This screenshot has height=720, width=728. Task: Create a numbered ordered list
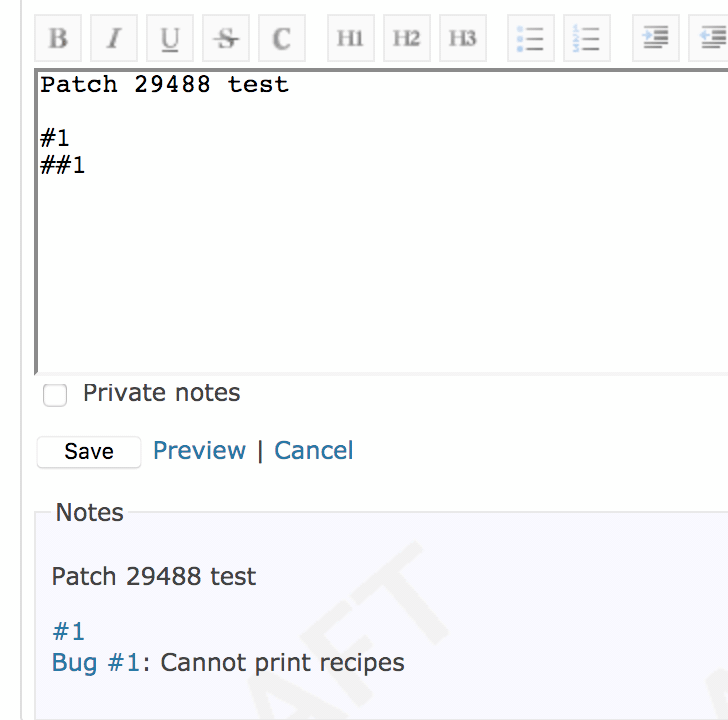coord(587,38)
